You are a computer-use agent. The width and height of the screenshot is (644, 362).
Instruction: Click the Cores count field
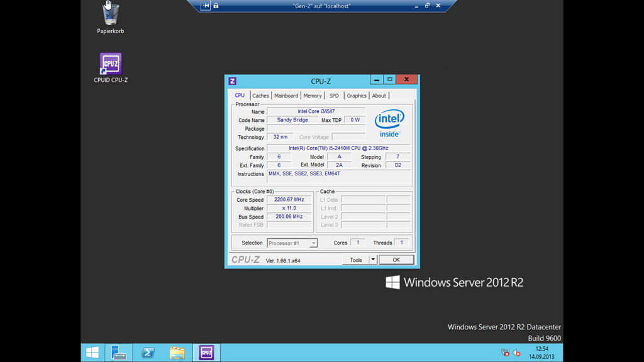pyautogui.click(x=358, y=243)
